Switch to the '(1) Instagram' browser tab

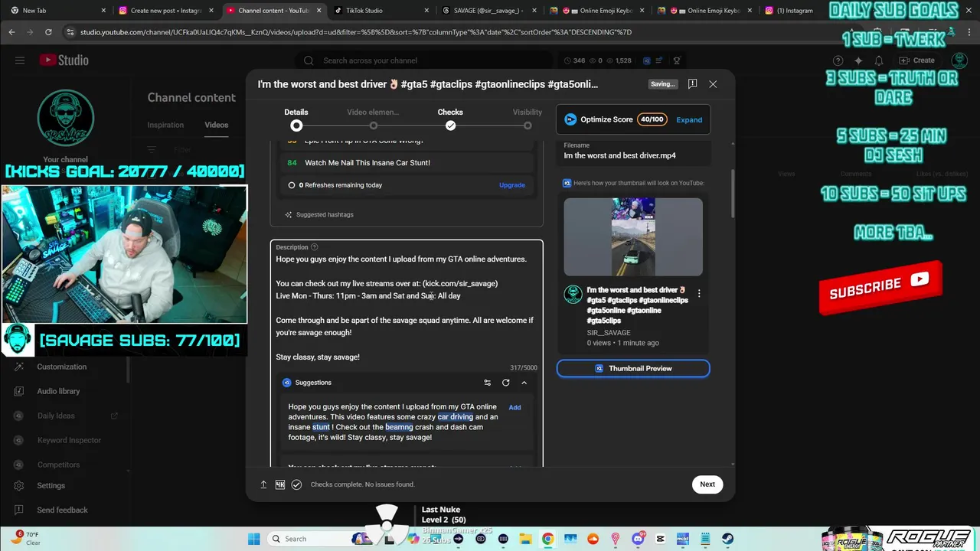pos(789,11)
